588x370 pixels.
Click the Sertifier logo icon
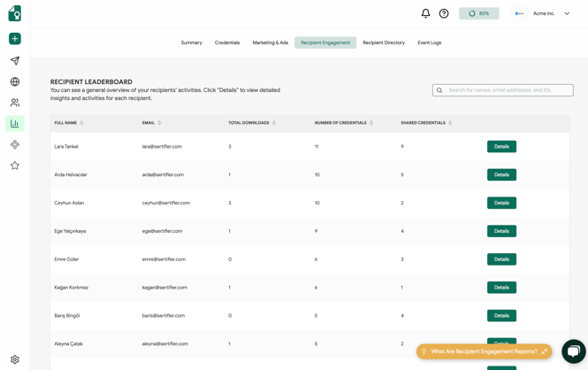[x=15, y=13]
